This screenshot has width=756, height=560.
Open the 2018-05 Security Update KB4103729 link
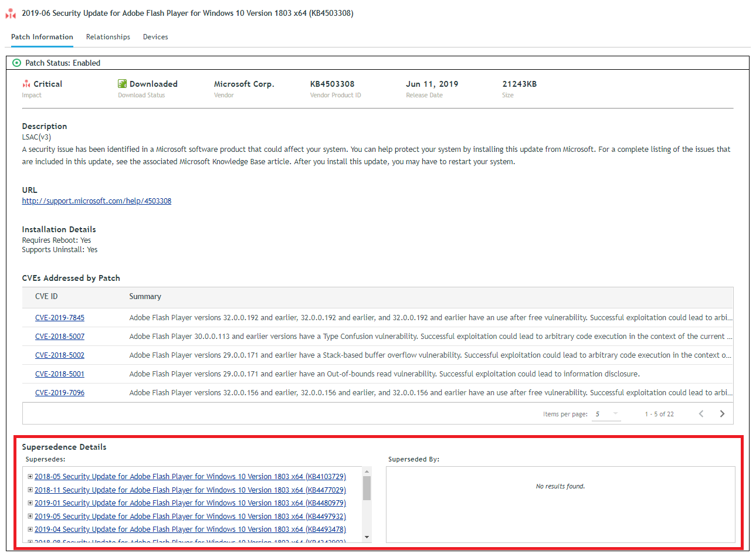(x=190, y=477)
